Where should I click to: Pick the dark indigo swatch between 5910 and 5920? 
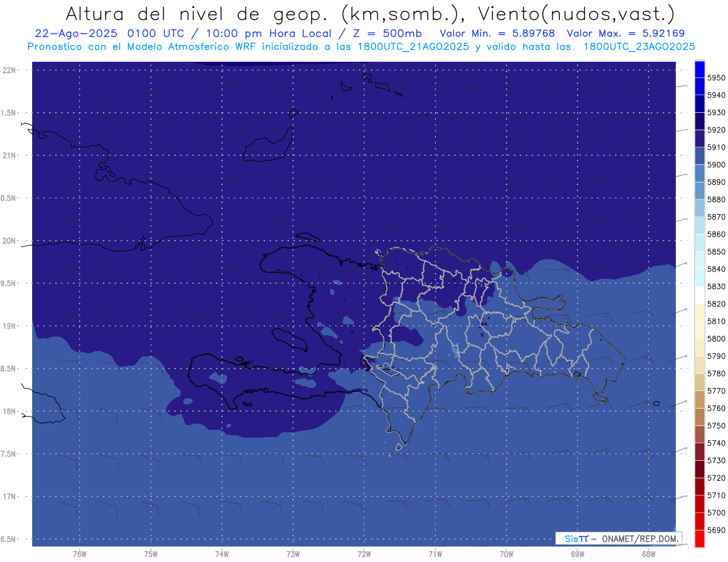point(699,139)
